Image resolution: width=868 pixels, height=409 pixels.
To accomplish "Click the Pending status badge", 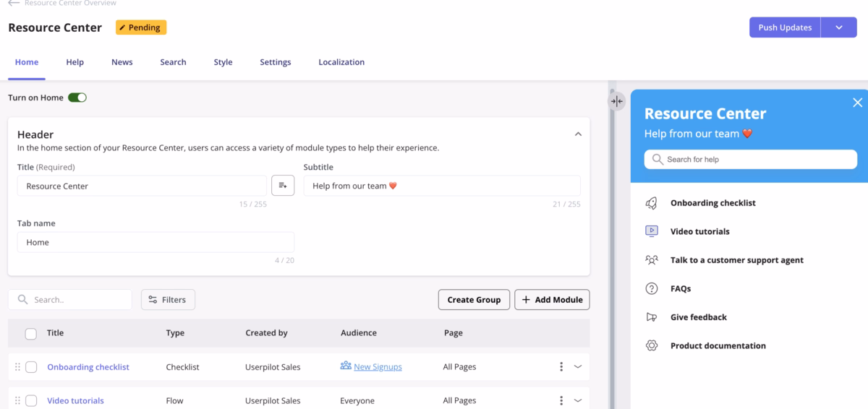I will [141, 27].
